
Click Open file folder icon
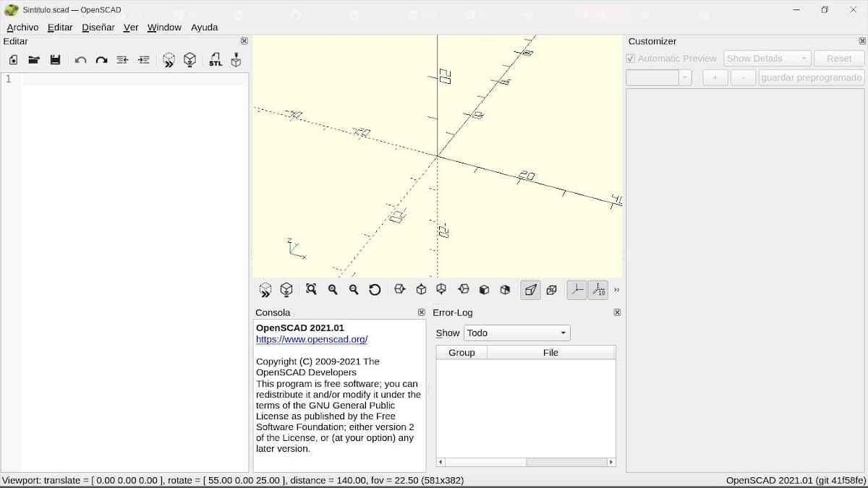(x=34, y=60)
